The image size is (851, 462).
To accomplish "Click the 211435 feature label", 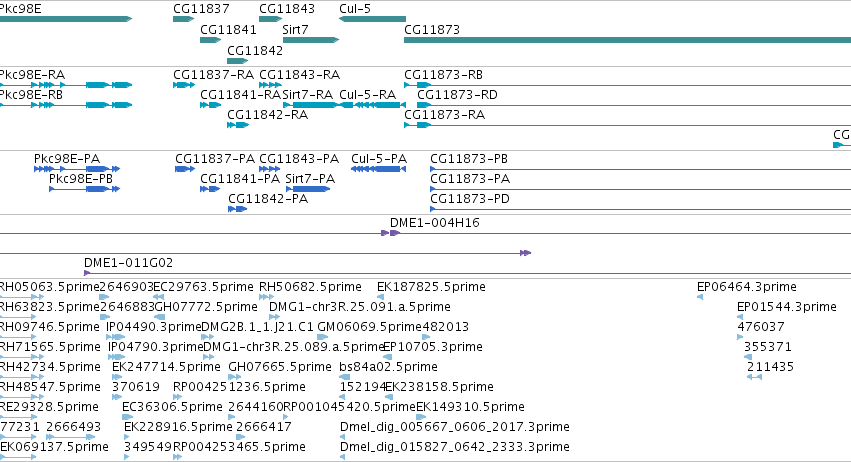I will click(x=771, y=367).
